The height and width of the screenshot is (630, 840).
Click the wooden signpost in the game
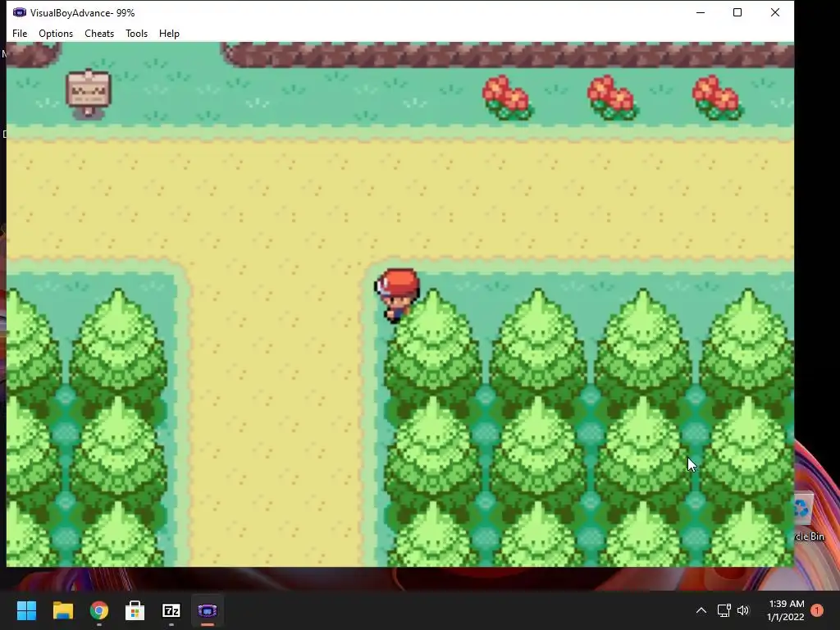(89, 93)
